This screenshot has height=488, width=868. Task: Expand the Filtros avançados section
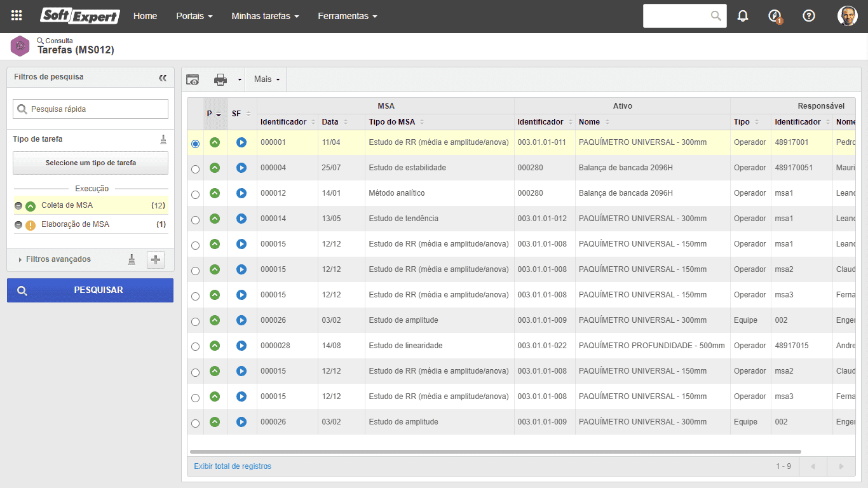click(x=55, y=259)
